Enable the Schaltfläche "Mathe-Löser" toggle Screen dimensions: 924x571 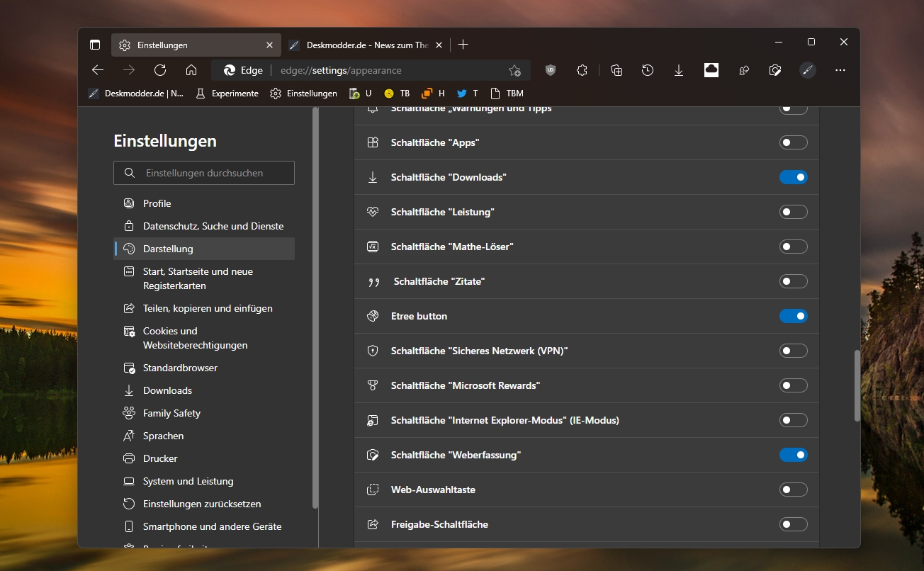(x=793, y=247)
